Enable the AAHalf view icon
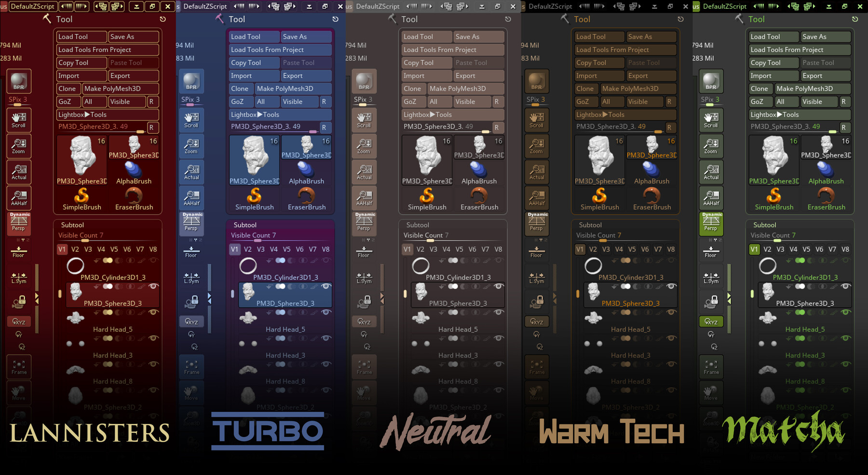 (x=18, y=198)
